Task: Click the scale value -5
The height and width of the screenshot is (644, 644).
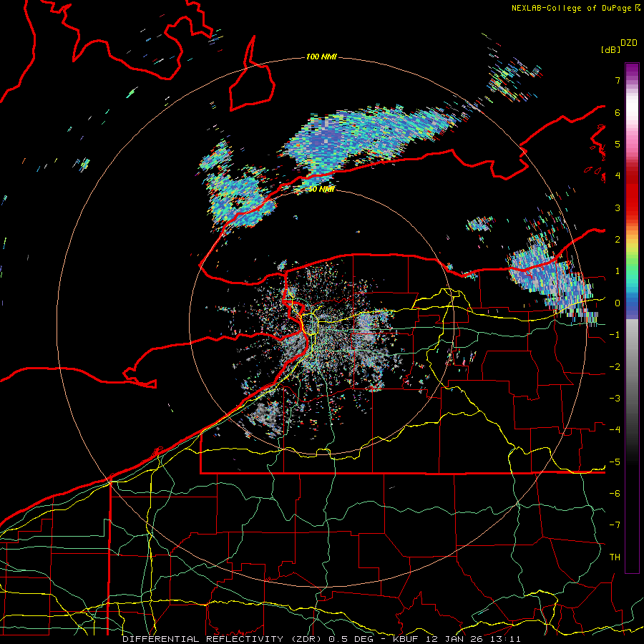Action: pyautogui.click(x=615, y=462)
